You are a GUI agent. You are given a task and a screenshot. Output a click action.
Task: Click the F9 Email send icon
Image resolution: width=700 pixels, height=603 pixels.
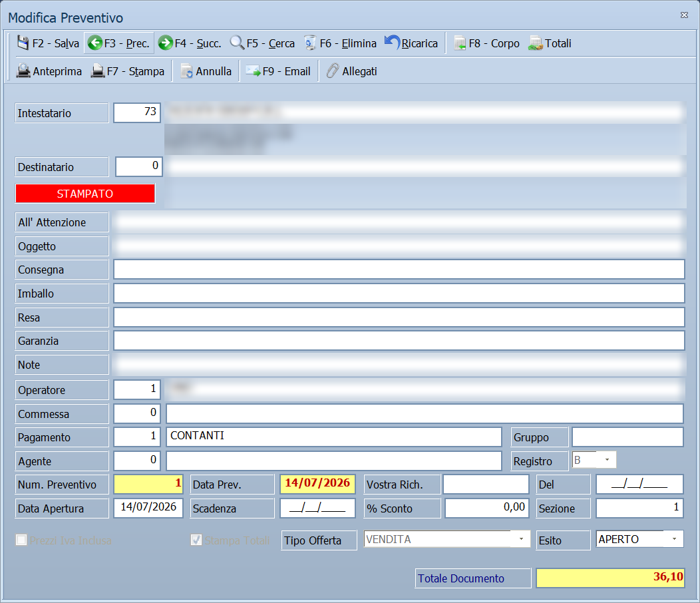(x=253, y=71)
